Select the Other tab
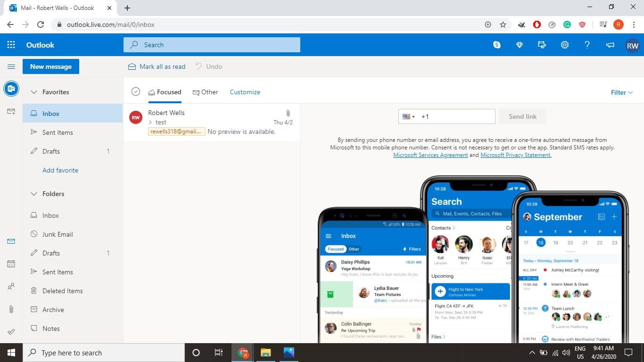Image resolution: width=644 pixels, height=362 pixels. coord(205,92)
